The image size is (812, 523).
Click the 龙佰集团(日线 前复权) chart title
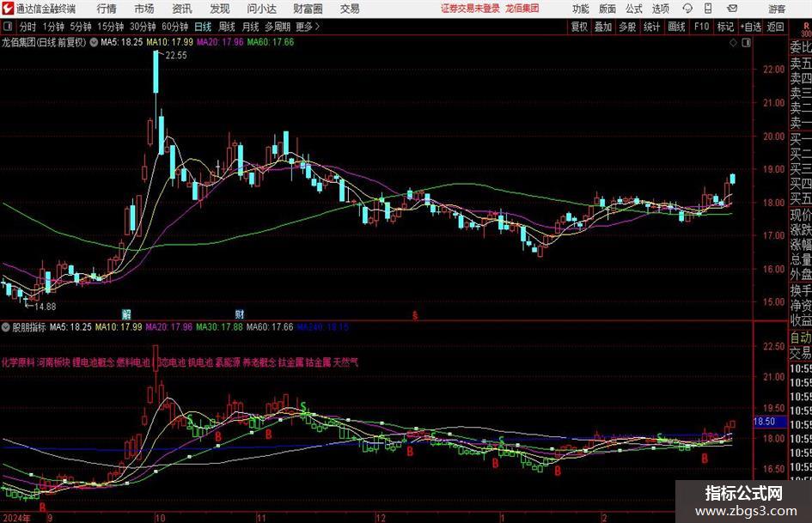tap(44, 42)
